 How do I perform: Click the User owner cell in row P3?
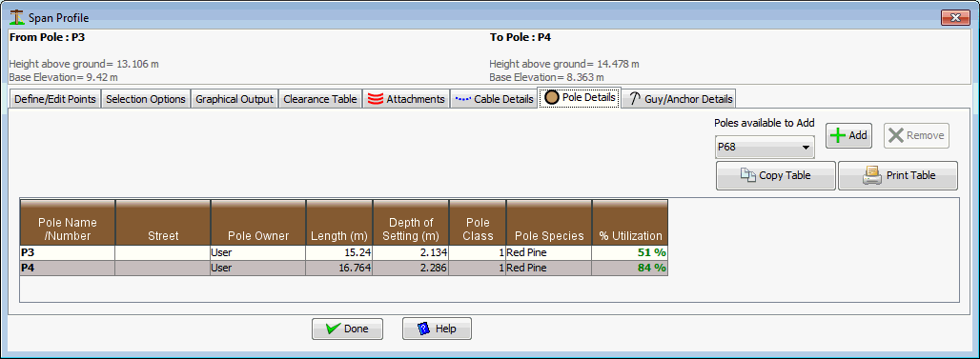tap(258, 253)
